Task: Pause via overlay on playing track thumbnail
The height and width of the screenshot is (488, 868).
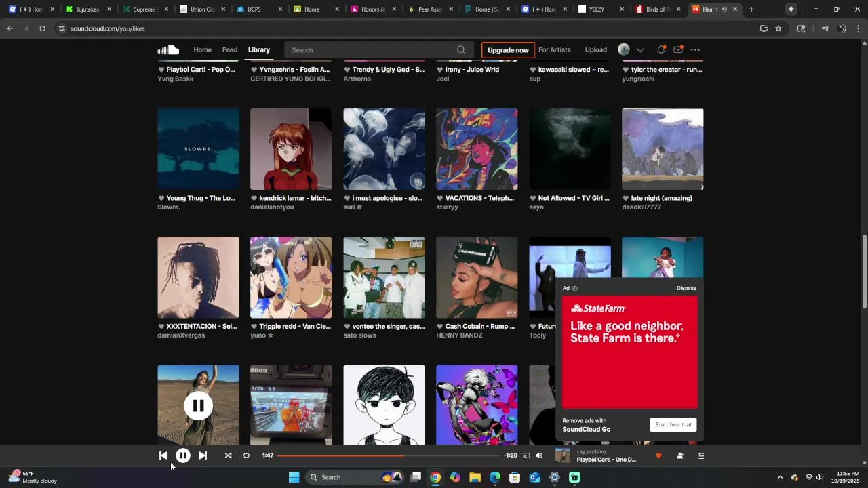Action: coord(198,405)
